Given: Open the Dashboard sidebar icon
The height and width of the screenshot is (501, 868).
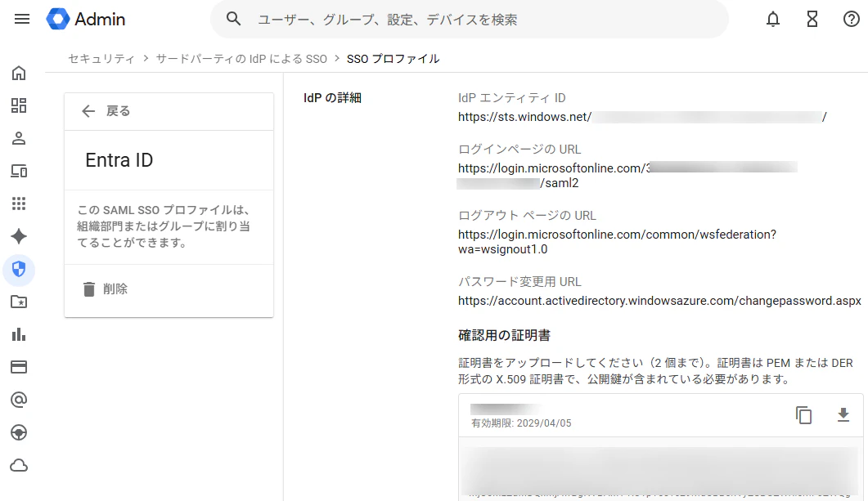Looking at the screenshot, I should 19,105.
